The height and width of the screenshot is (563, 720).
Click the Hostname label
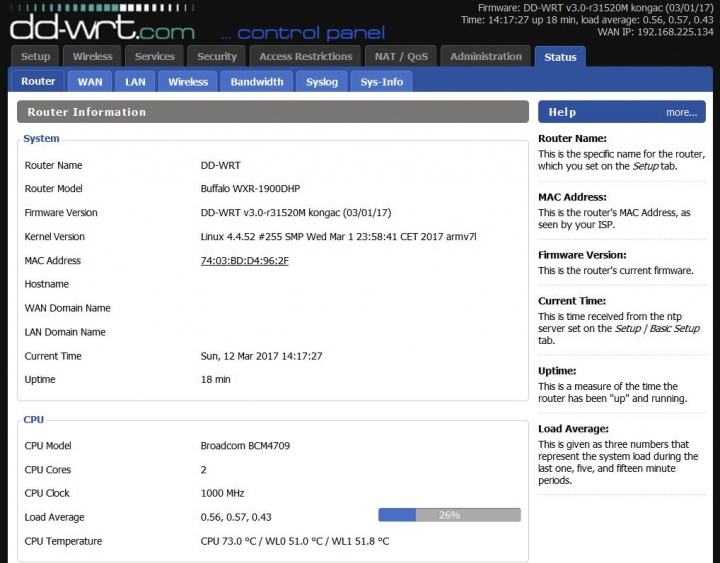point(46,284)
